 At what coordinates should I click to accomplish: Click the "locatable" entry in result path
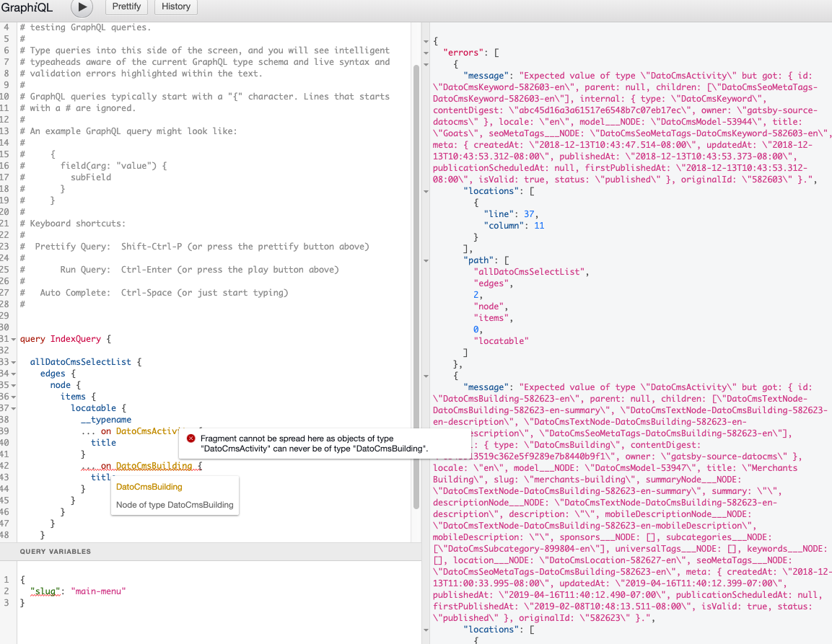501,341
